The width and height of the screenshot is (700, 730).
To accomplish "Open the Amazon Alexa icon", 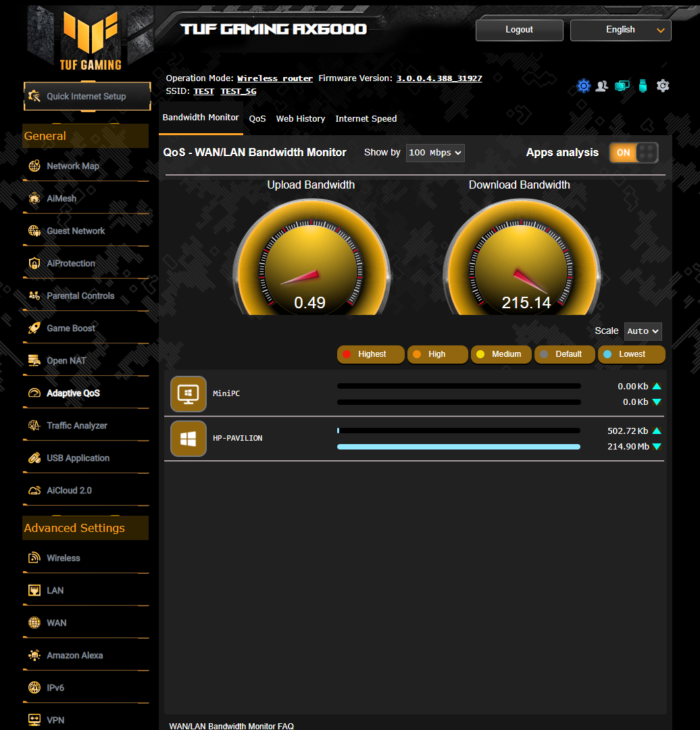I will [x=34, y=656].
